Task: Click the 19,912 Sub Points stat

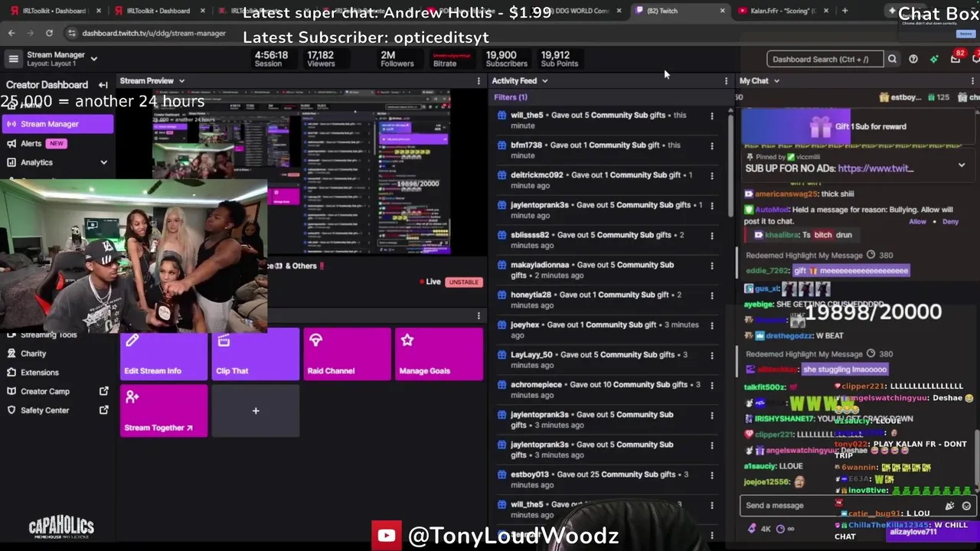Action: pos(560,59)
